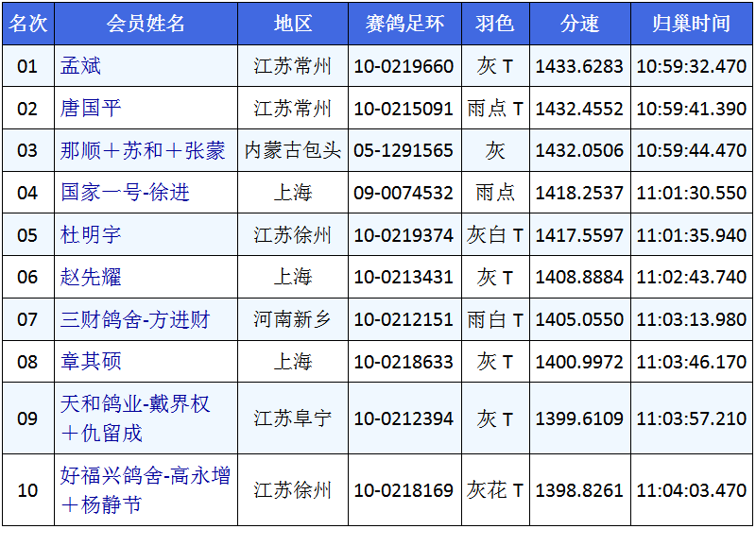This screenshot has height=546, width=756.
Task: Open the 章其硕 member link
Action: click(92, 361)
